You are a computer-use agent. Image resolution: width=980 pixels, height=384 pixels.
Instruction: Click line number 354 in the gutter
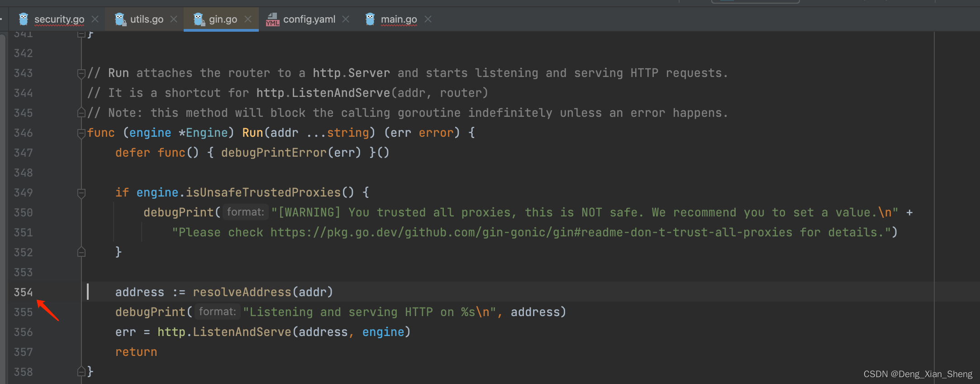(23, 292)
